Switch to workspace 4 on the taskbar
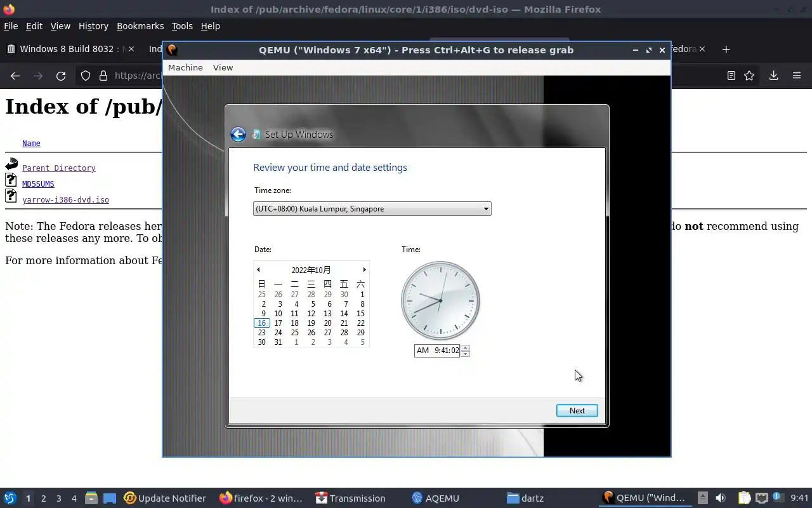Screen dimensions: 812x508 click(x=74, y=498)
